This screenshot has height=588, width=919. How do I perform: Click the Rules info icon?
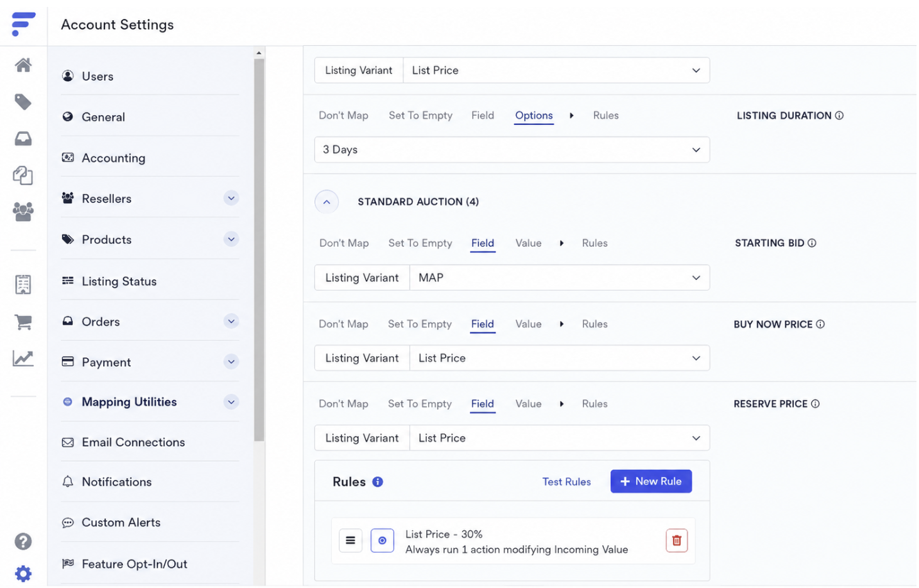[378, 482]
